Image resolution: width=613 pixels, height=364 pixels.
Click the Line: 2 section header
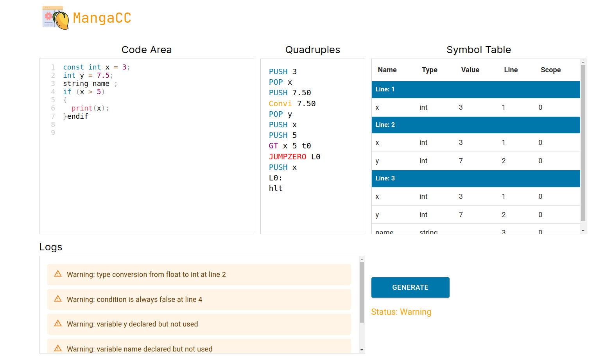tap(476, 125)
